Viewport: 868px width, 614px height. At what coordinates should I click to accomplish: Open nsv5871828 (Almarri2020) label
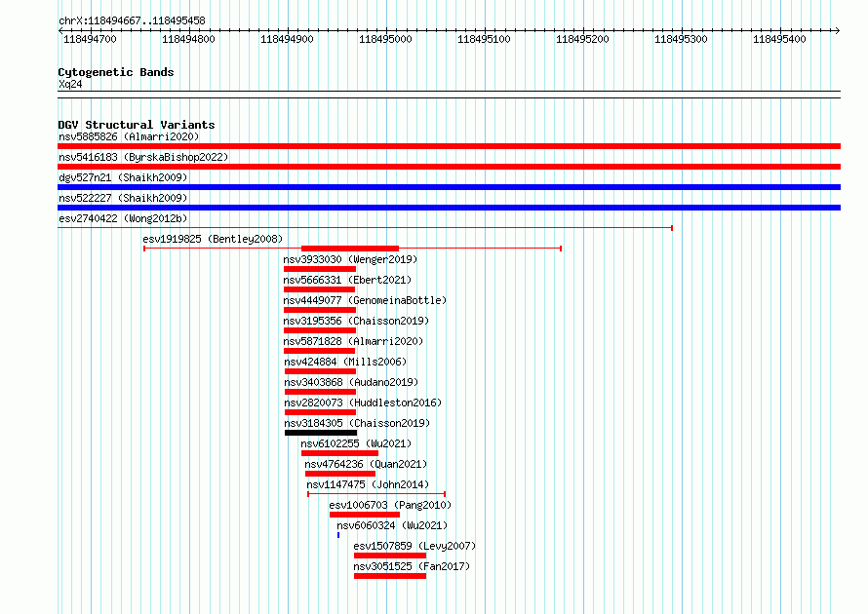pos(353,341)
